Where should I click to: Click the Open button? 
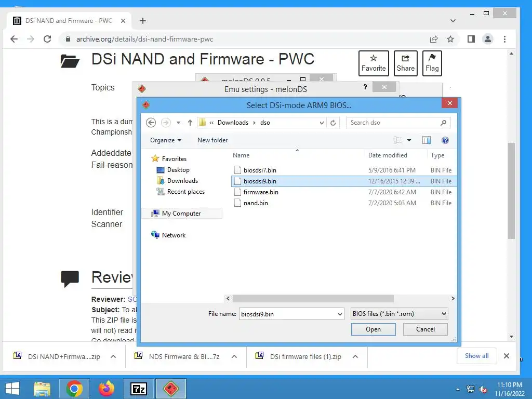(373, 329)
